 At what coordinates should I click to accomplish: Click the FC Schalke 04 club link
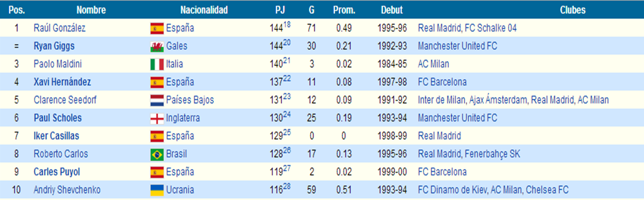tap(490, 28)
